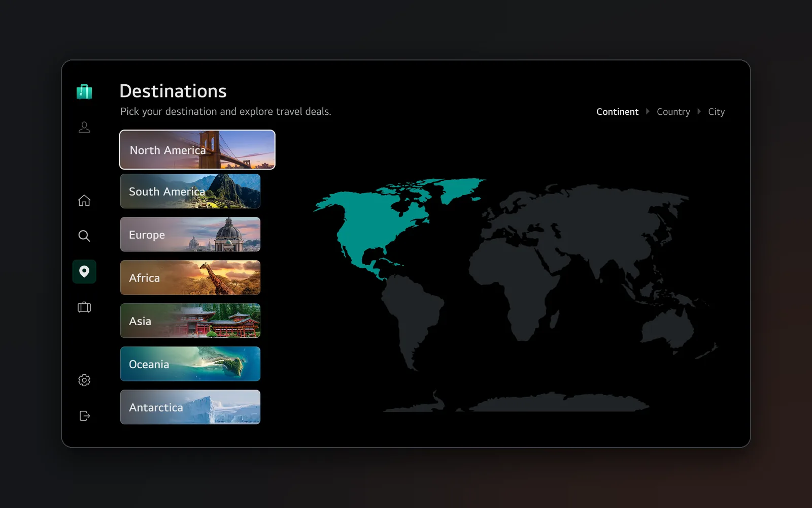Switch to the Country breadcrumb step
The image size is (812, 508).
673,112
